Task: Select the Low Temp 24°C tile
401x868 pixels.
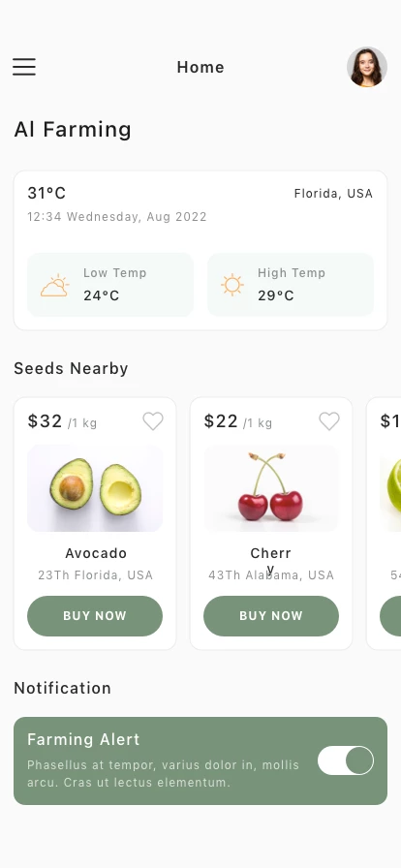Action: 110,285
